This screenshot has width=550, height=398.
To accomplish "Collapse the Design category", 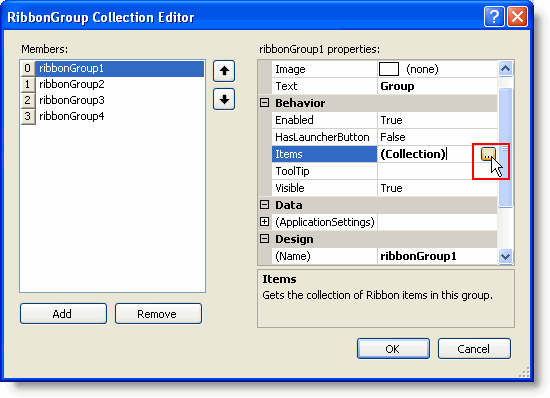I will (264, 239).
